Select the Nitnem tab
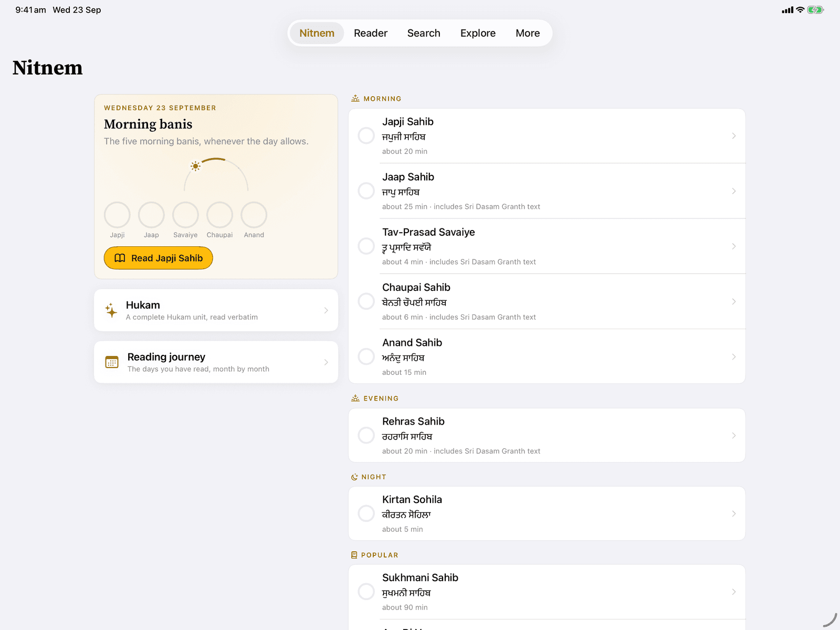This screenshot has height=630, width=840. pos(317,33)
